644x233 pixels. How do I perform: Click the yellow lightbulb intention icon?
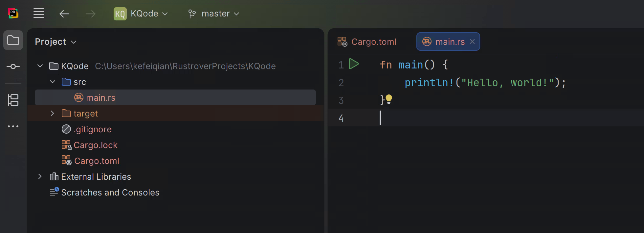click(389, 99)
